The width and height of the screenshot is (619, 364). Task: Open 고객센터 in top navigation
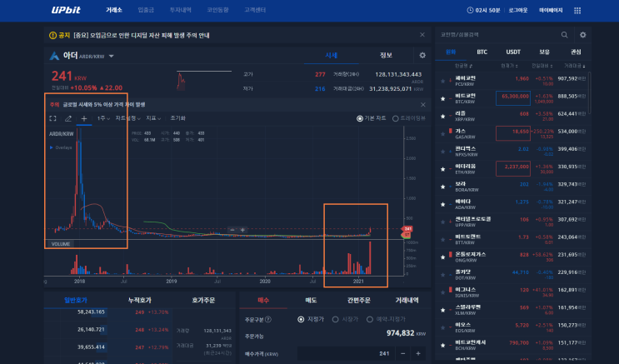point(255,10)
